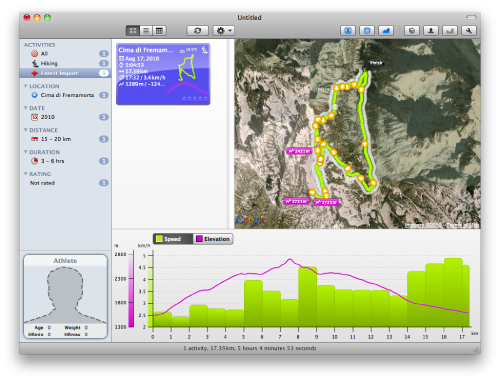
Task: Collapse the RATING section
Action: point(25,174)
